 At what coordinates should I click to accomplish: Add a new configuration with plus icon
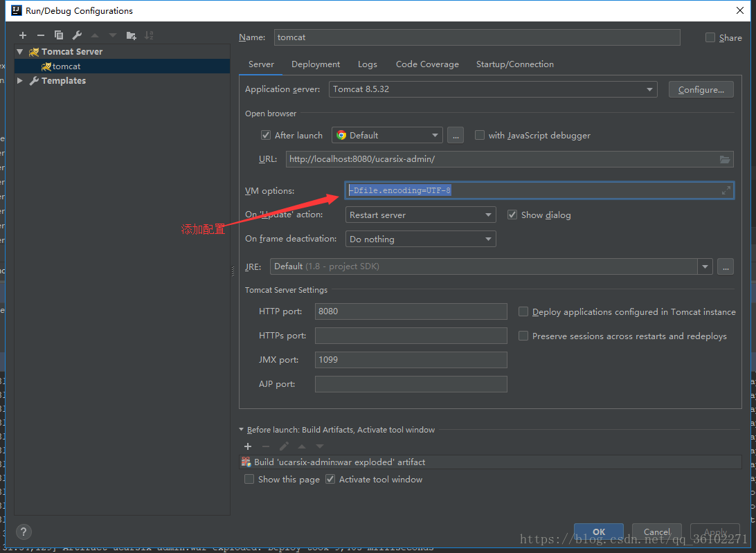click(x=23, y=35)
